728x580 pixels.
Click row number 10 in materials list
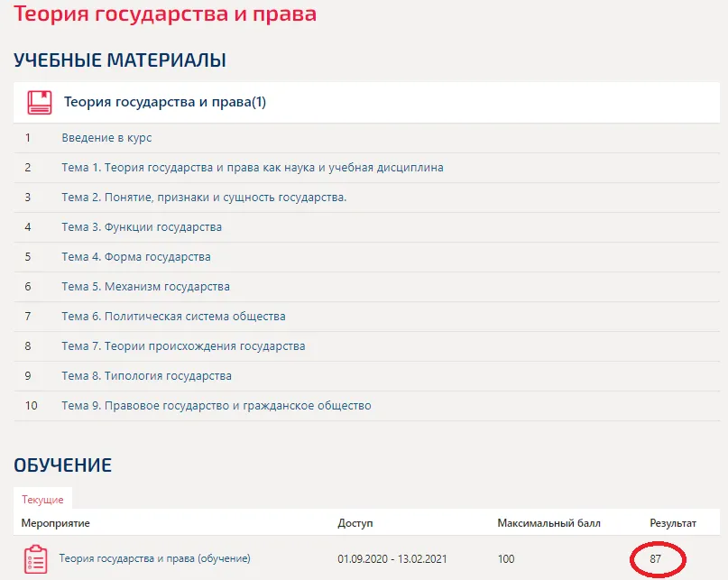[x=31, y=406]
